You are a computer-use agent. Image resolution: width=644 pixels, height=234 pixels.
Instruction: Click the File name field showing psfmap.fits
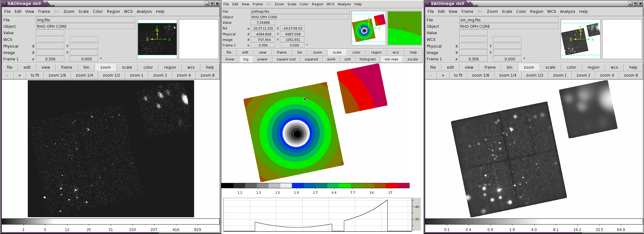pyautogui.click(x=300, y=12)
